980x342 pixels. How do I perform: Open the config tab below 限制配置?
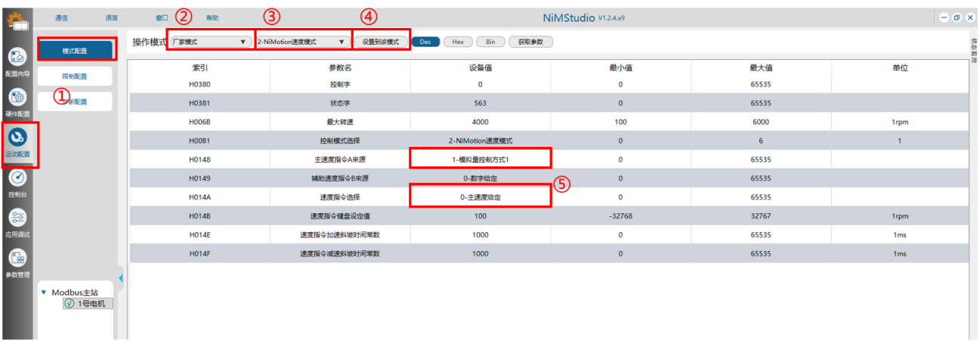(x=75, y=101)
